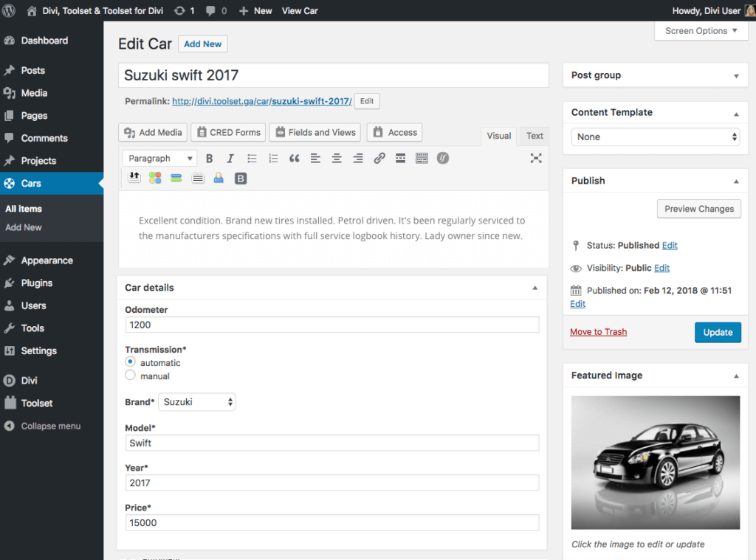Viewport: 756px width, 560px height.
Task: Align text center
Action: pyautogui.click(x=337, y=159)
